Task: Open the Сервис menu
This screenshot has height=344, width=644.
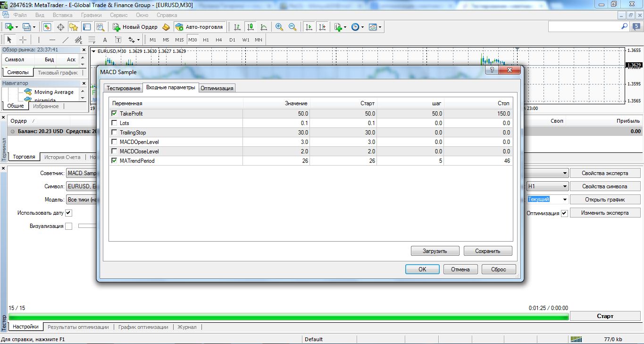Action: (118, 15)
